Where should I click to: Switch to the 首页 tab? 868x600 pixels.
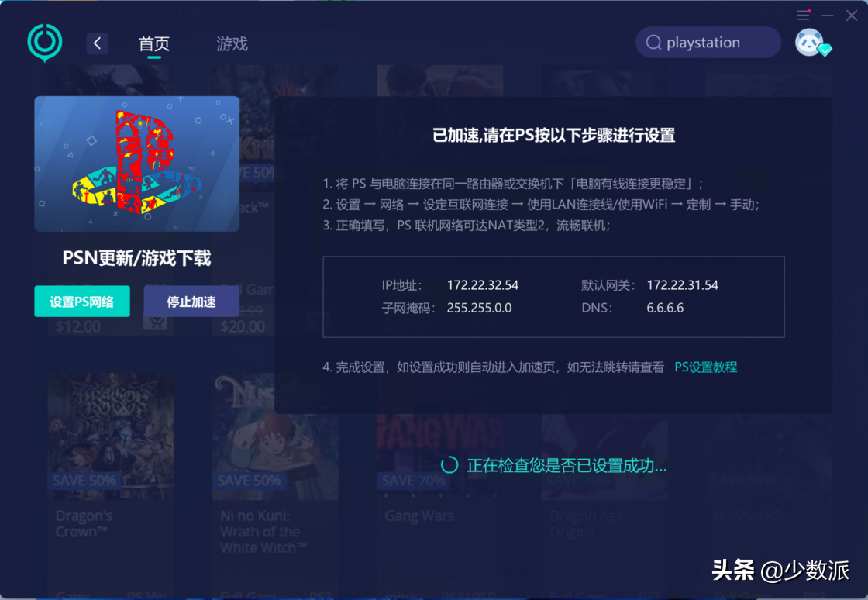(154, 43)
